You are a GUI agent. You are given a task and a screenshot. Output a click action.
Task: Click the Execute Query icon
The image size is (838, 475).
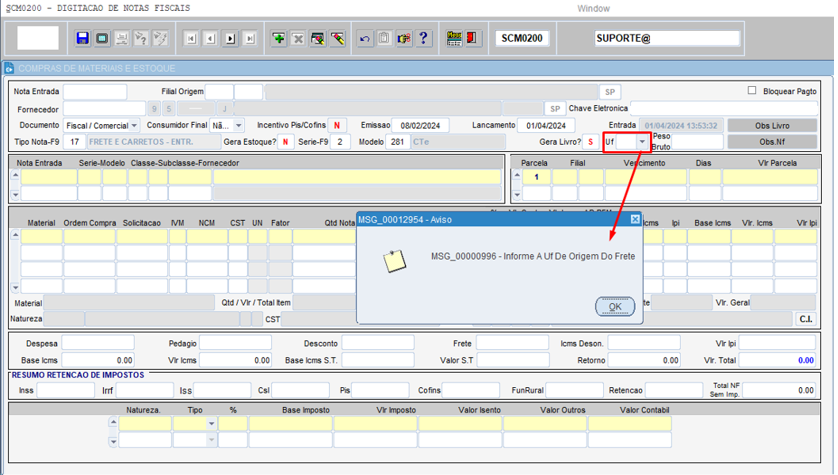click(160, 38)
